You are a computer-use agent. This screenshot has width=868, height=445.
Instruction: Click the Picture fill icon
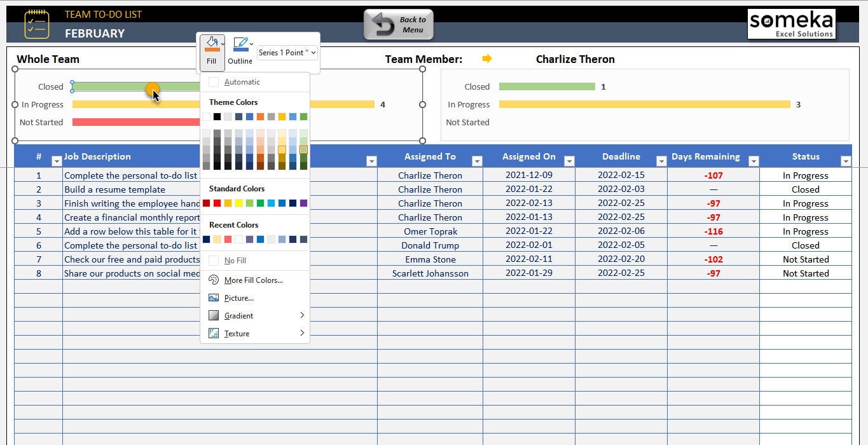pos(213,298)
